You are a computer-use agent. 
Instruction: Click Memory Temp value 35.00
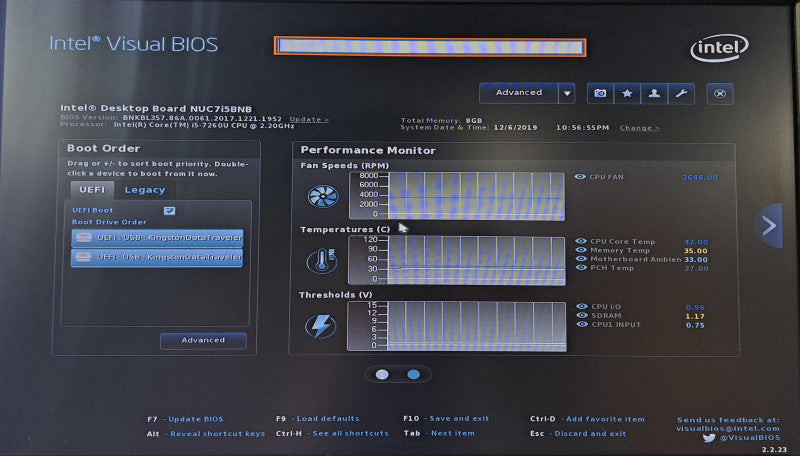point(696,250)
